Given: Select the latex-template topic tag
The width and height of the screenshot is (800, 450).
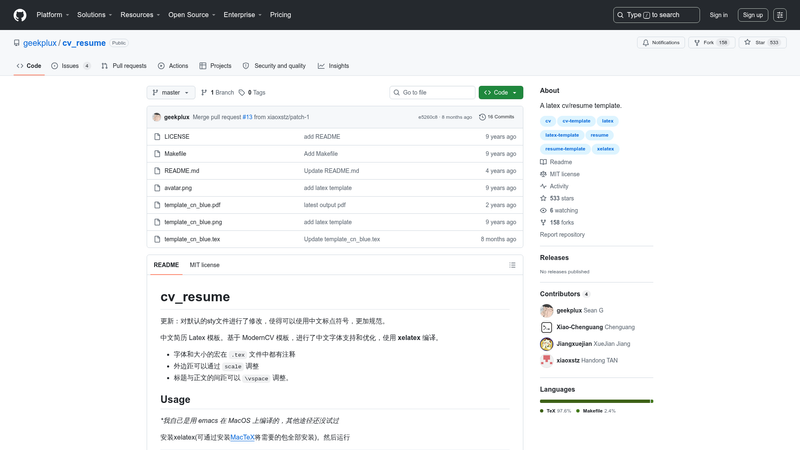Looking at the screenshot, I should (562, 135).
